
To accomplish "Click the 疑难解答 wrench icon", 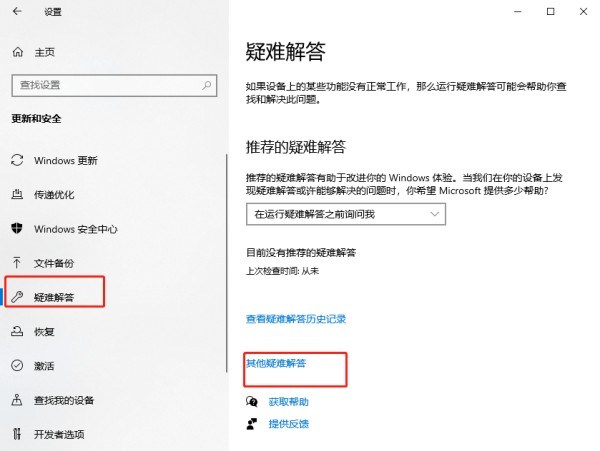I will click(17, 297).
